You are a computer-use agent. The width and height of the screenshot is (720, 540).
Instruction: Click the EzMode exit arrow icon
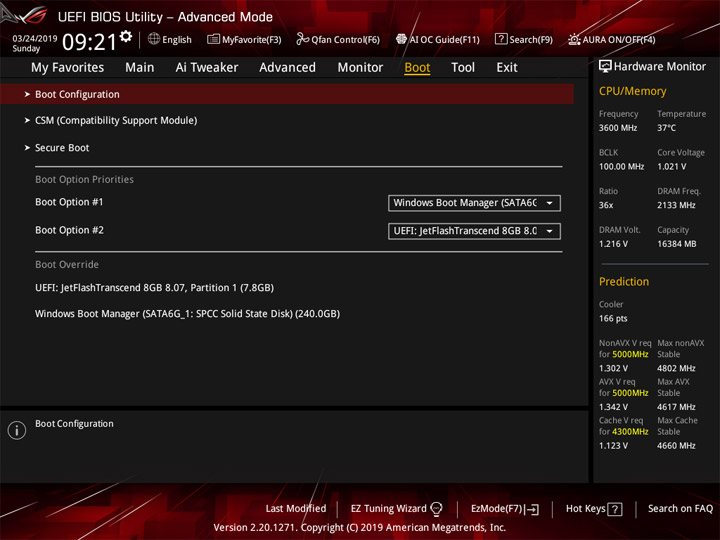(533, 509)
